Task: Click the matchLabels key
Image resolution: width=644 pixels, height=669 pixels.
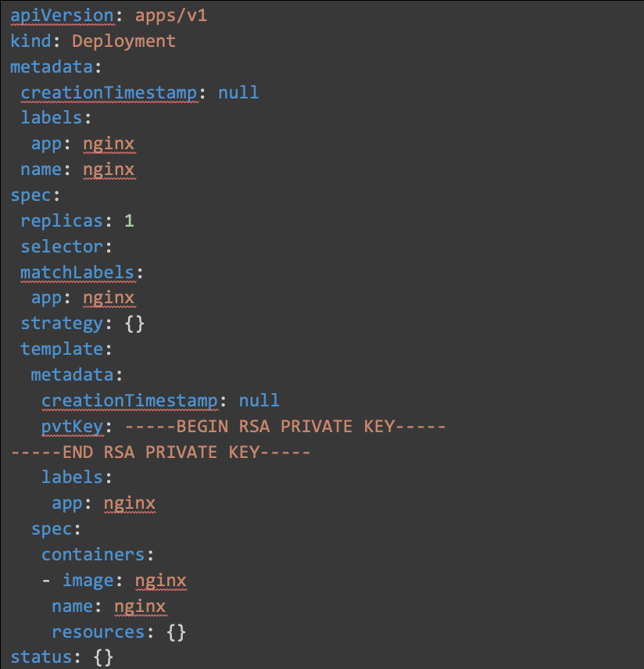Action: [77, 273]
